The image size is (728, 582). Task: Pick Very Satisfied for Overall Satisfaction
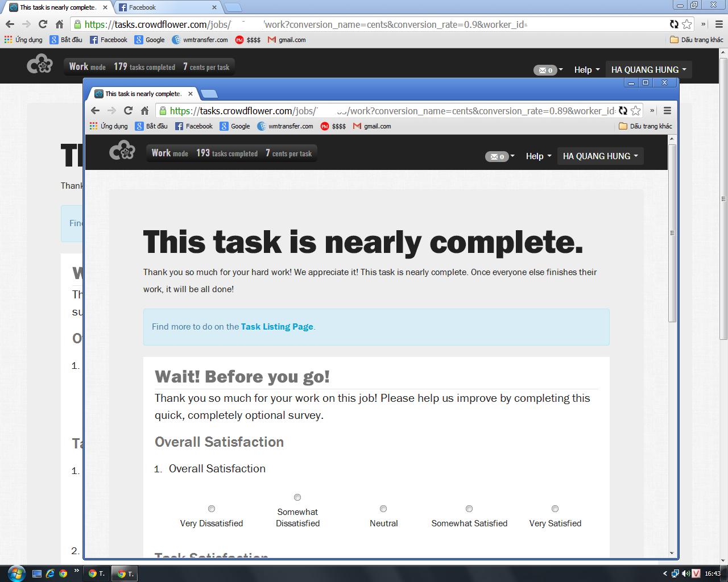(555, 509)
